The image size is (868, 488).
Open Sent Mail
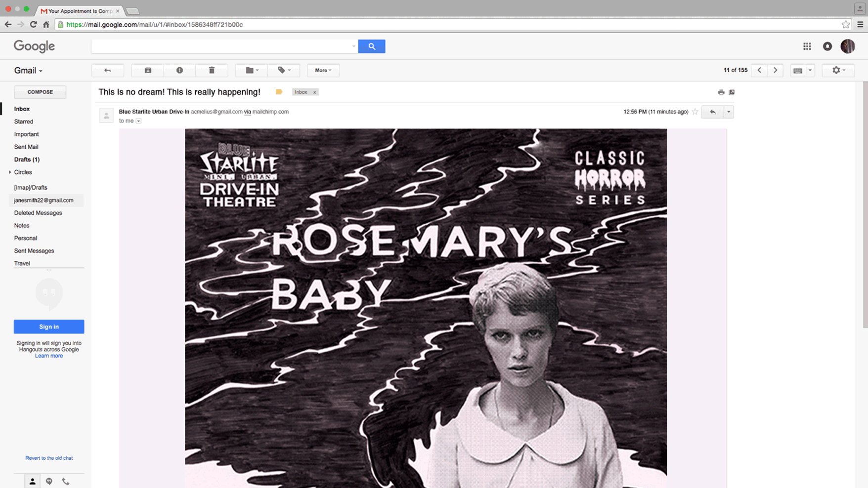tap(26, 147)
